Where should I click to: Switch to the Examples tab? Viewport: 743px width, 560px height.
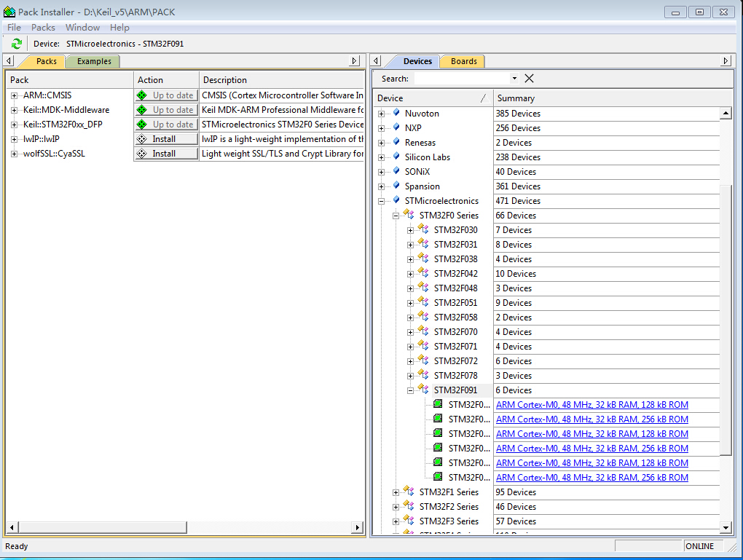[94, 61]
